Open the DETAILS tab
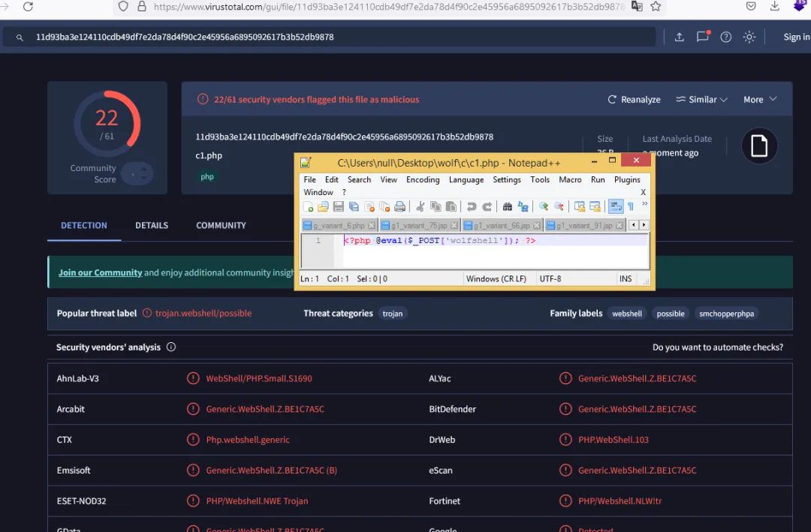 pos(152,225)
